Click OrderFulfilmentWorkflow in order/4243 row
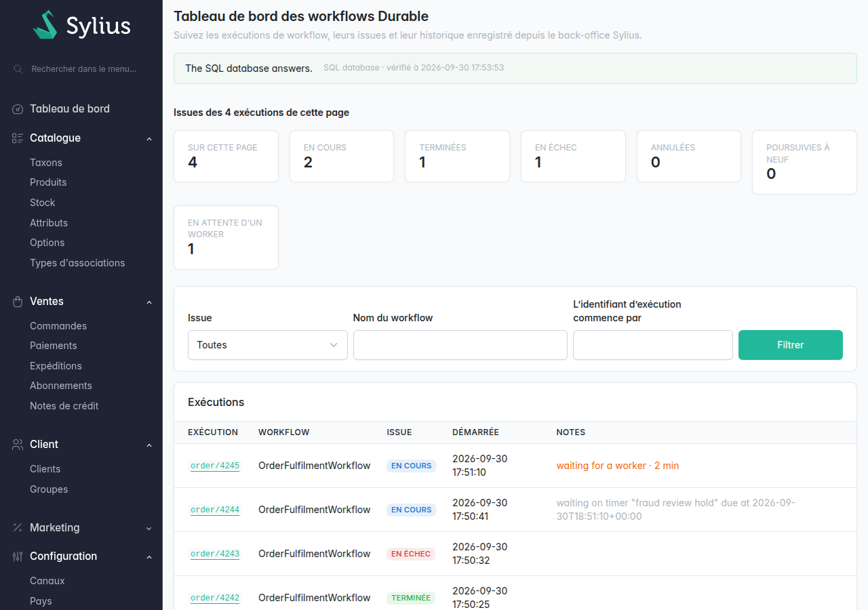 [x=315, y=554]
